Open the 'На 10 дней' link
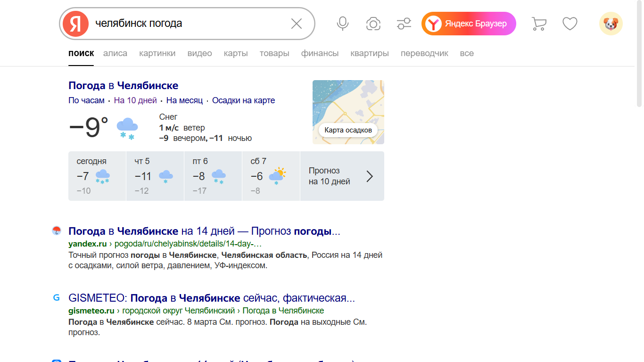The width and height of the screenshot is (644, 362). [135, 100]
